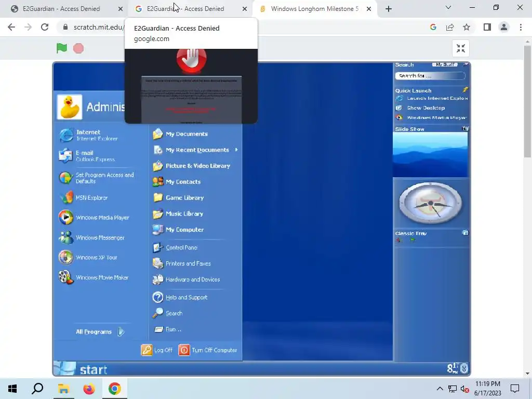Image resolution: width=532 pixels, height=399 pixels.
Task: Click Launch Internet Explorer in Quick Launch
Action: [432, 98]
